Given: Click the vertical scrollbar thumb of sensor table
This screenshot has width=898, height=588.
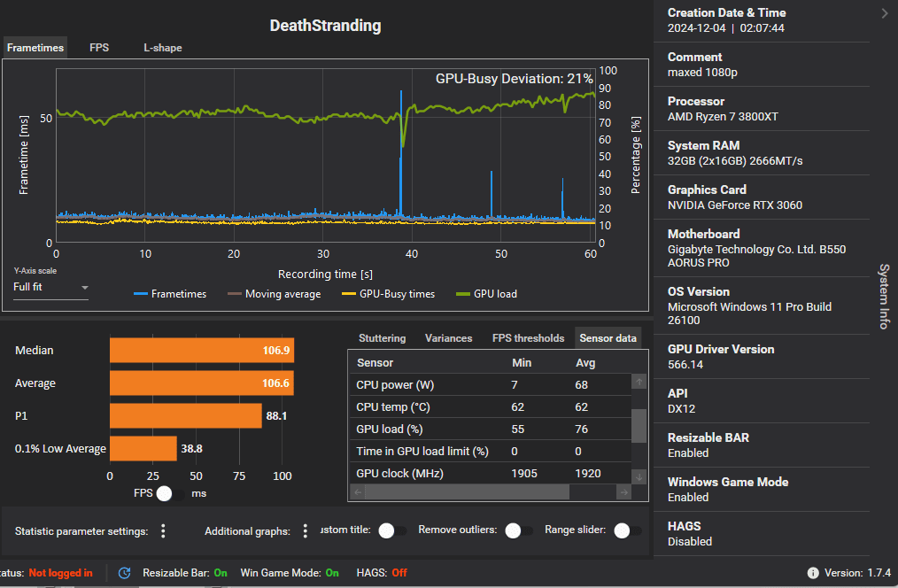Looking at the screenshot, I should (639, 425).
